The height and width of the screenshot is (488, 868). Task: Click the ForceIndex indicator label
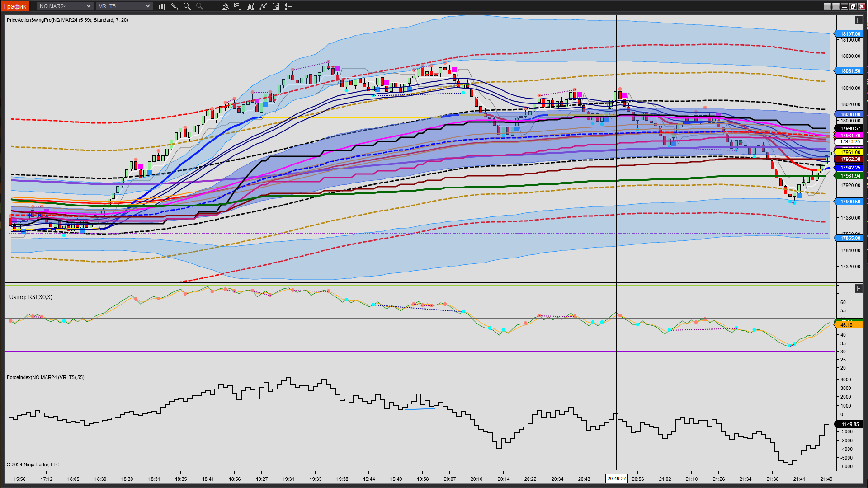coord(46,377)
